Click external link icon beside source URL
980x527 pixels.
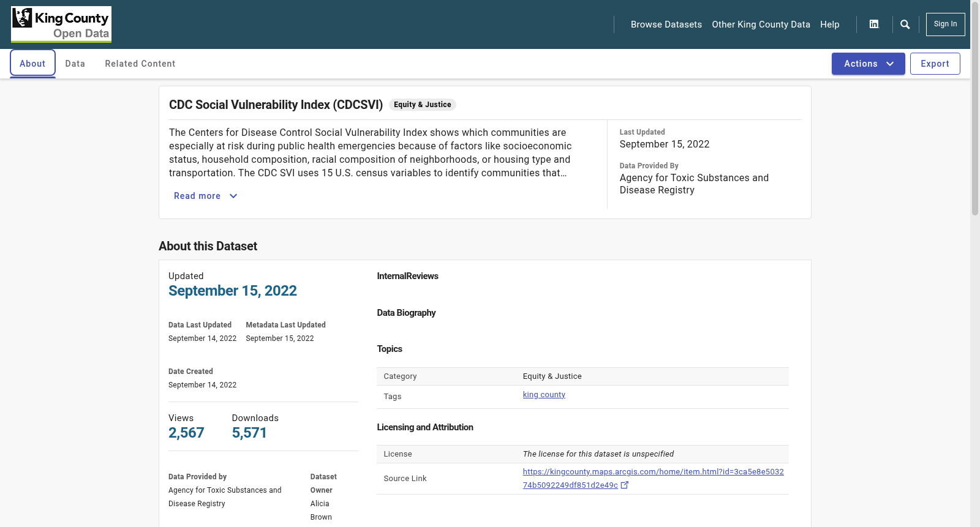[x=625, y=485]
